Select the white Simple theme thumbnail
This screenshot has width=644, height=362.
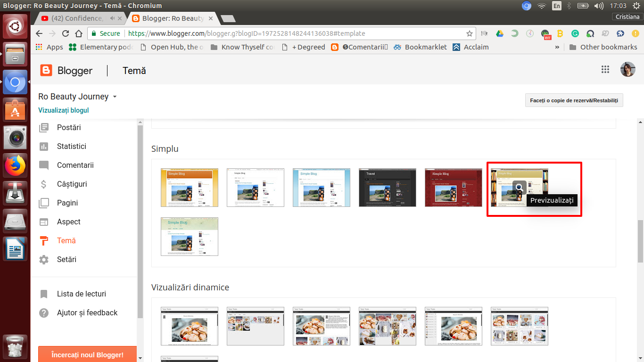click(256, 188)
